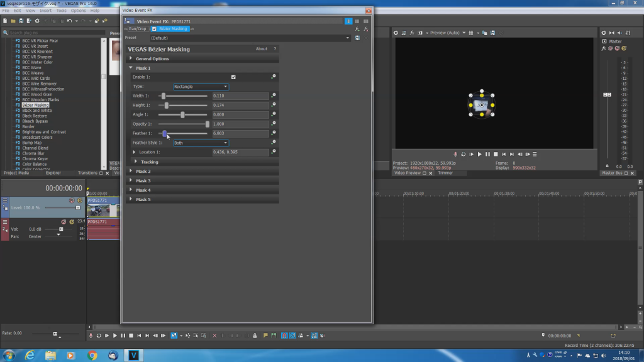644x362 pixels.
Task: Uncheck the Enable 1 mask checkbox
Action: point(233,77)
